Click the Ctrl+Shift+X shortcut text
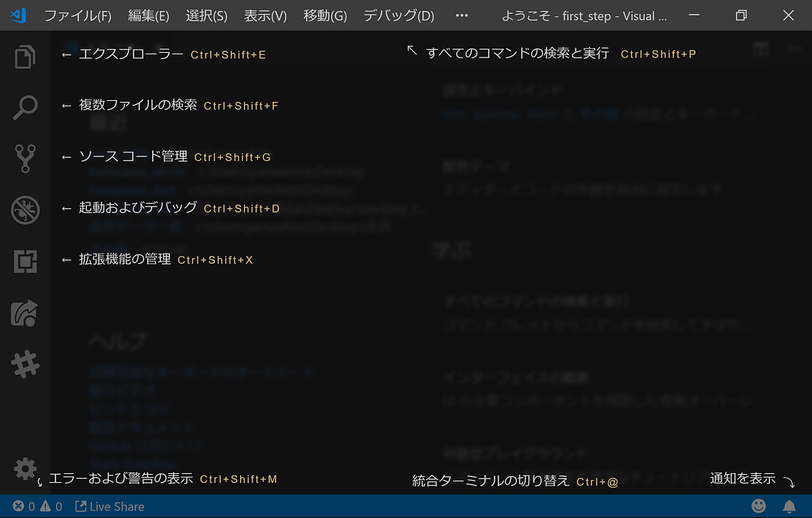 (x=215, y=260)
